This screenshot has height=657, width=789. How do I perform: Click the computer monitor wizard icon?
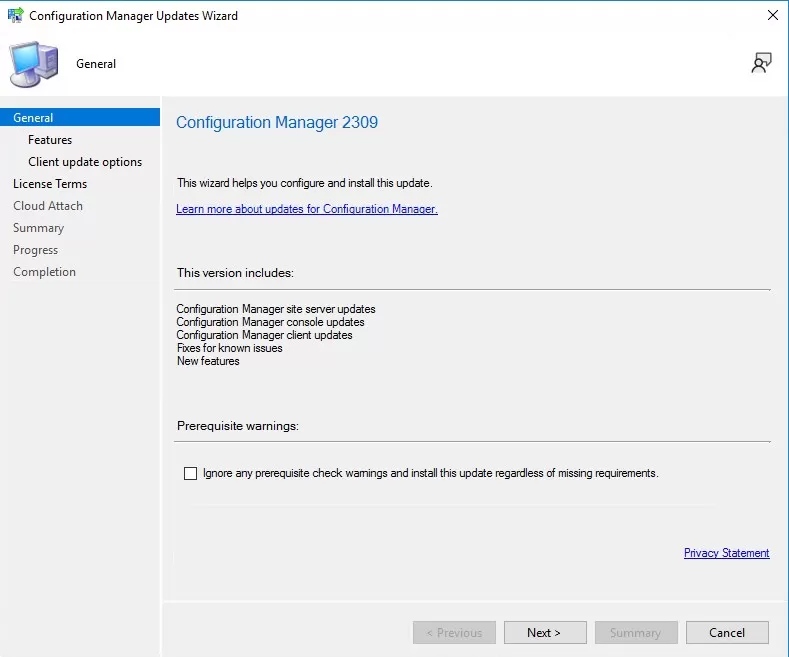click(34, 64)
